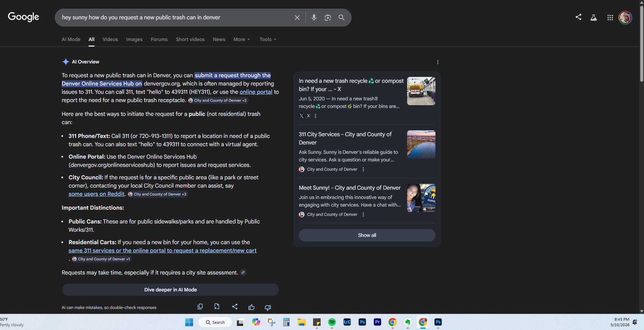Open Google Lens image search icon
The width and height of the screenshot is (644, 330).
coord(328,18)
